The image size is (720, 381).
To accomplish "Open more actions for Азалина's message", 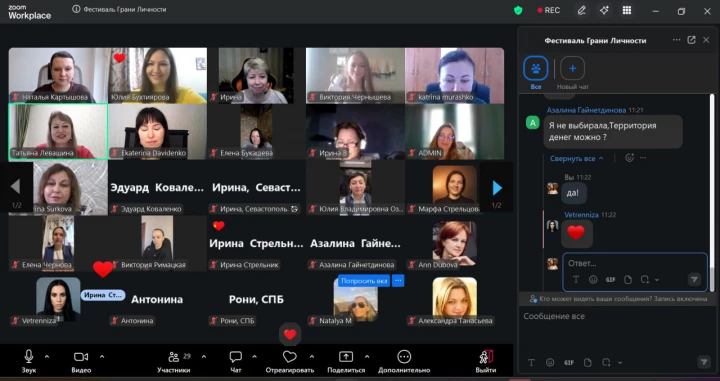I will click(643, 158).
